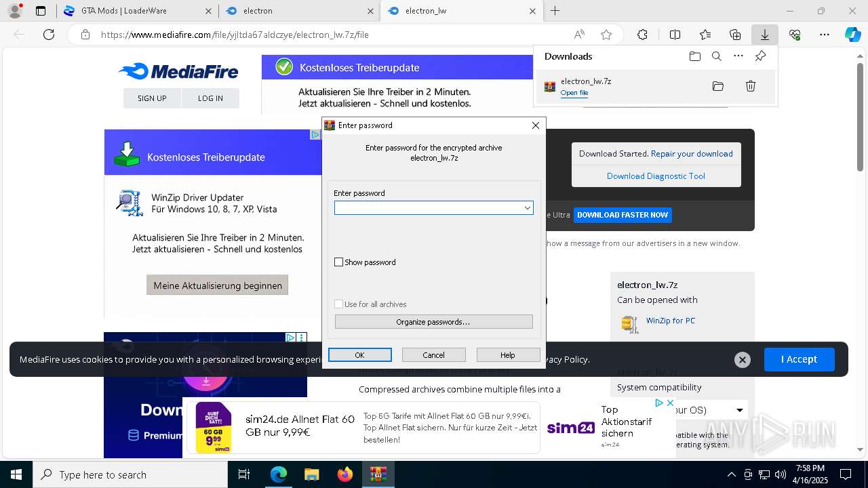Focus the Enter password input field

433,208
